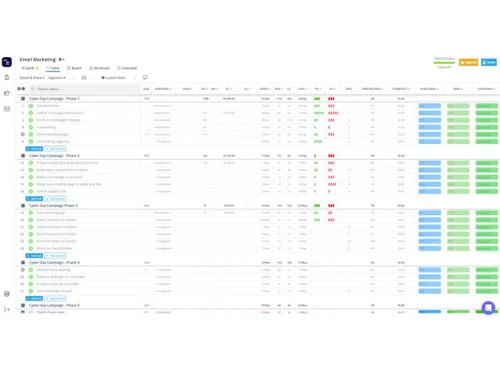Switch to the Workload view tab
This screenshot has height=375, width=500.
pyautogui.click(x=99, y=68)
